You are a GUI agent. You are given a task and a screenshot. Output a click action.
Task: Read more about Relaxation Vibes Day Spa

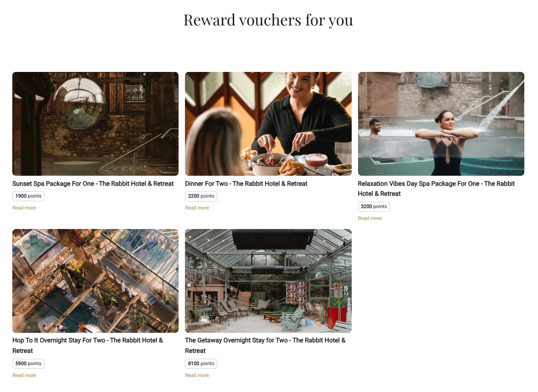coord(370,218)
